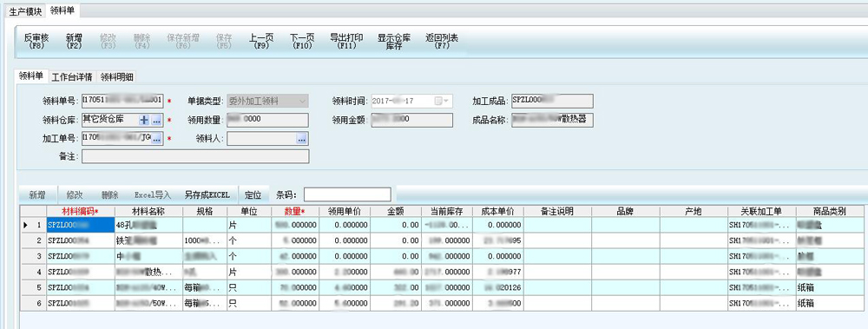Screen dimensions: 868x329
Task: Click 返回列表 (F7) button
Action: coord(442,42)
